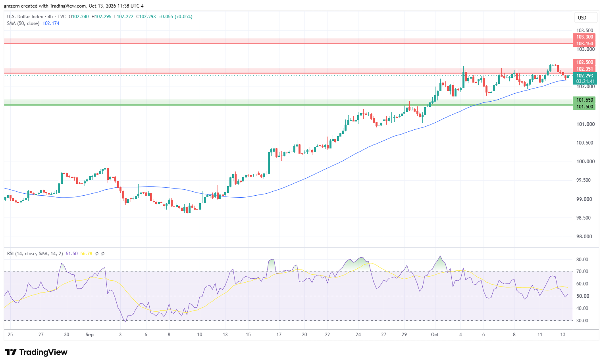Click the Oct label on the time axis
The width and height of the screenshot is (603, 364).
point(435,335)
